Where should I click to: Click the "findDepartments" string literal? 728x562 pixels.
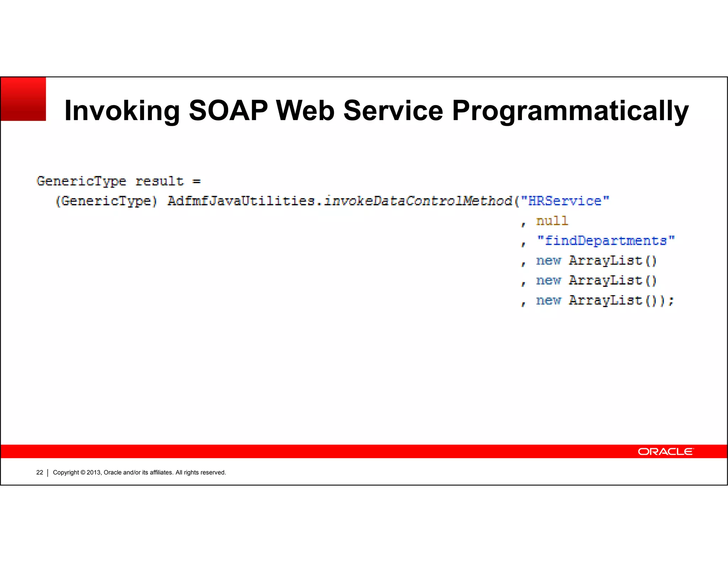(606, 241)
